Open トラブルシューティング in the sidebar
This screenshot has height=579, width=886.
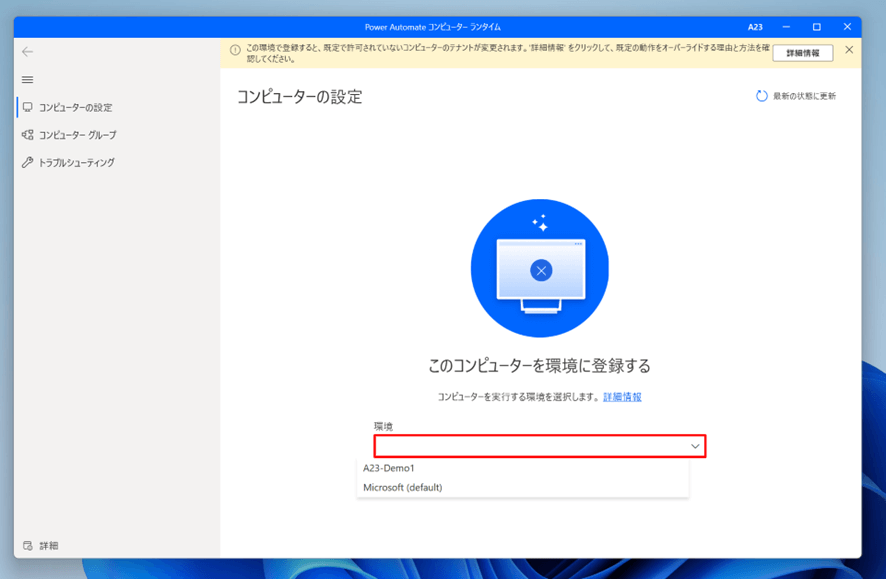(x=118, y=163)
